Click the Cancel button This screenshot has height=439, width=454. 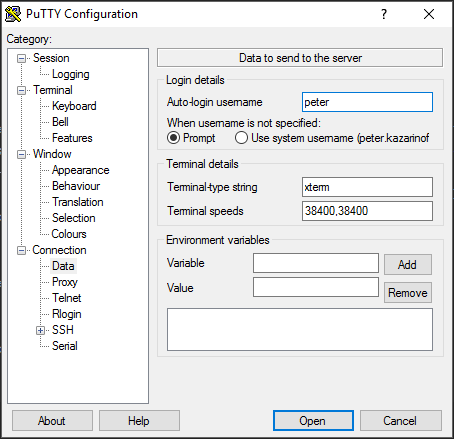point(401,421)
